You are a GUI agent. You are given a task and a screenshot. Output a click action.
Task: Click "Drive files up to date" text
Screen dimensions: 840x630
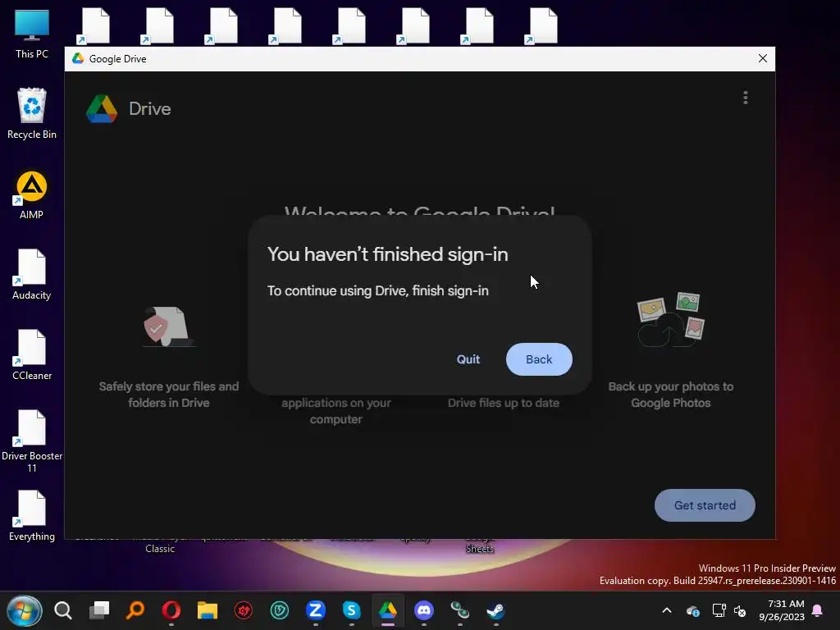point(504,403)
